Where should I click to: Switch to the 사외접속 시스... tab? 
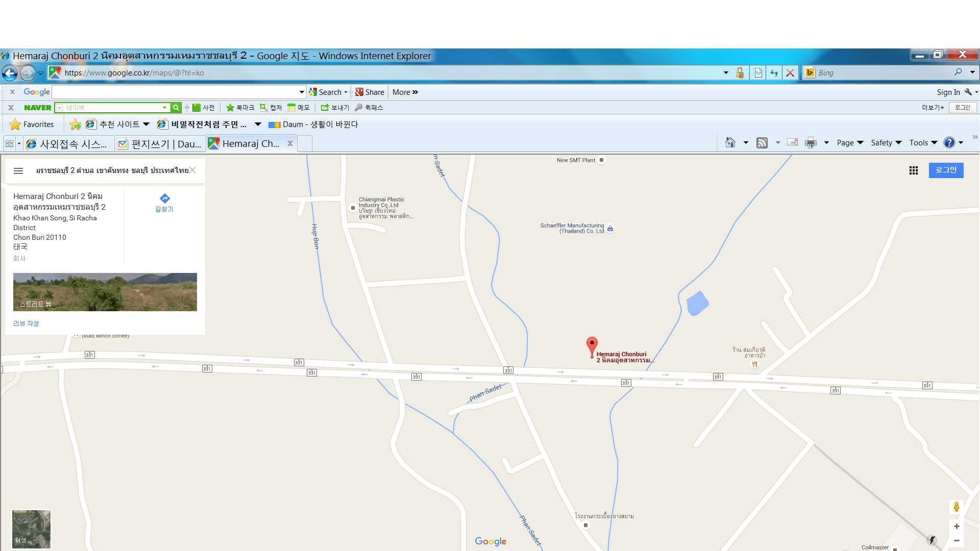point(68,144)
